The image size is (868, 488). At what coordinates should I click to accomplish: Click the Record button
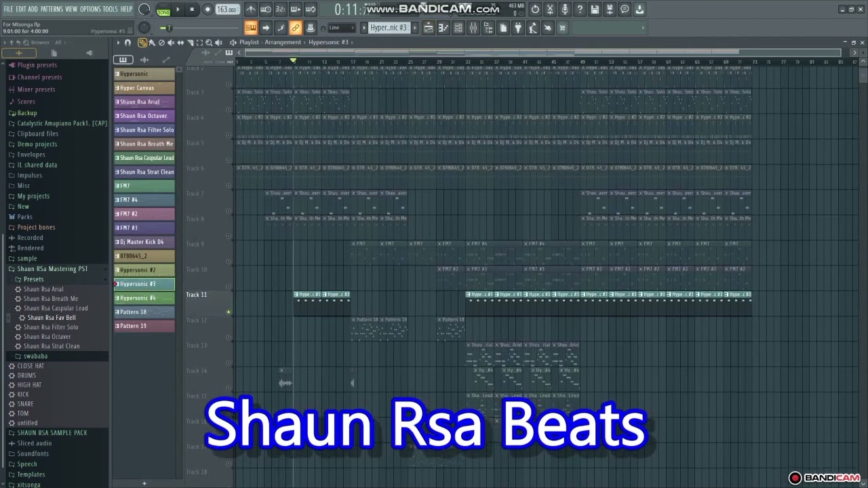pos(208,9)
